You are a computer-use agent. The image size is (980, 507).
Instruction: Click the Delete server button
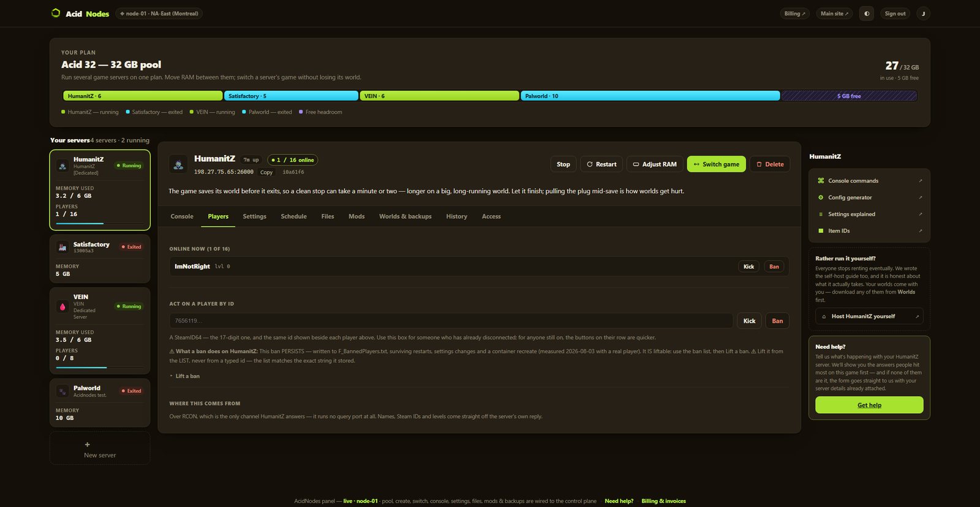[770, 164]
